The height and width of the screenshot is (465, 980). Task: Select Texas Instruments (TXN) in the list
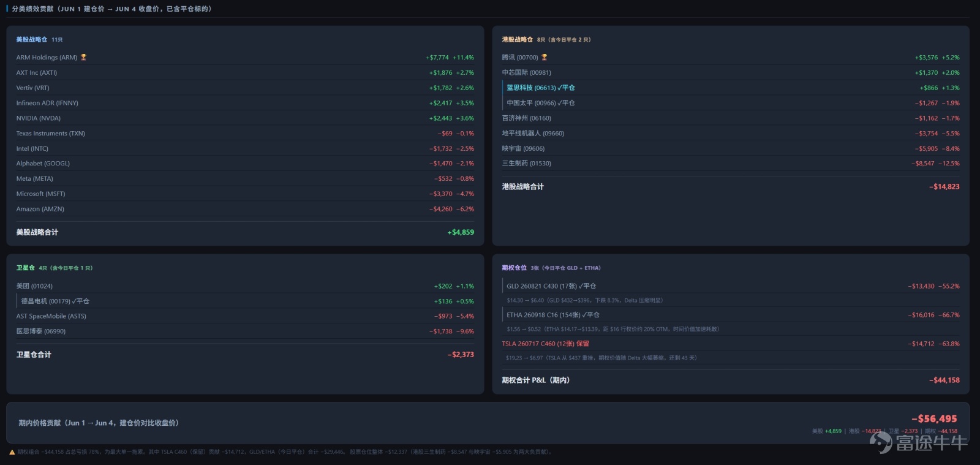[51, 134]
